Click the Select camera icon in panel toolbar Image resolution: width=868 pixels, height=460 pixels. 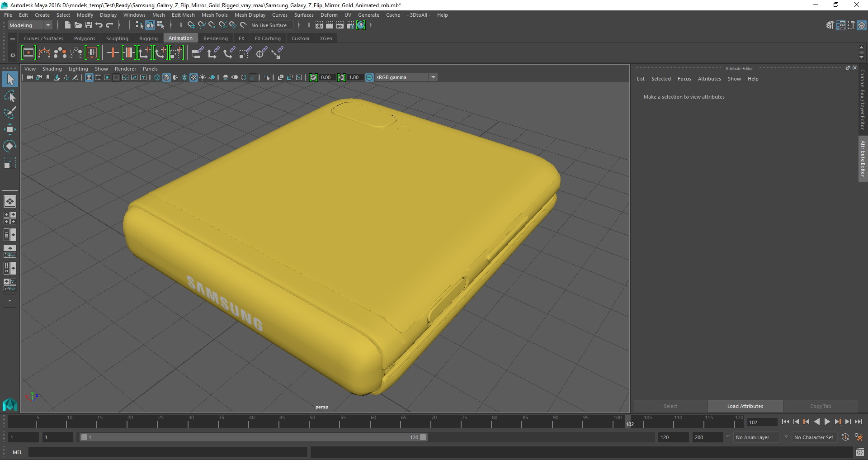(29, 77)
